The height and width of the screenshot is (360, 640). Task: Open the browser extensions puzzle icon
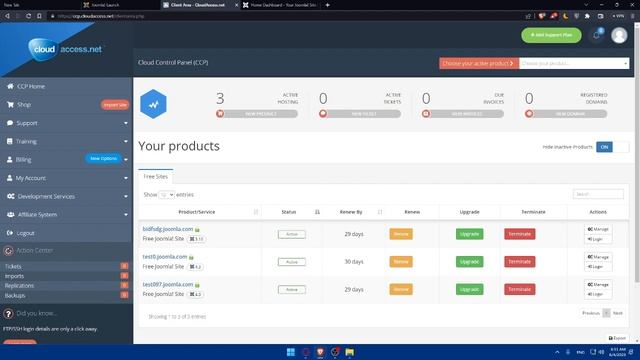click(587, 16)
